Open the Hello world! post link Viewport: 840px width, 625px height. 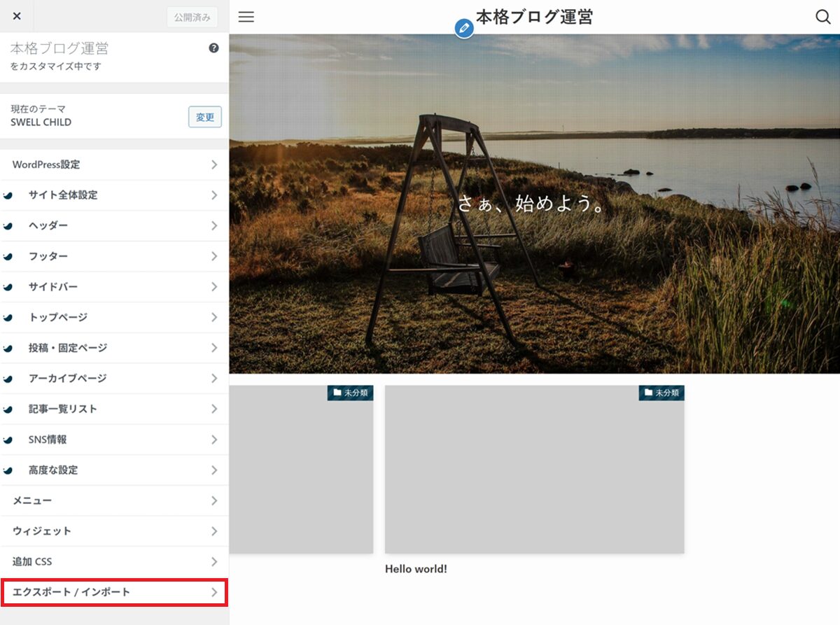click(416, 569)
